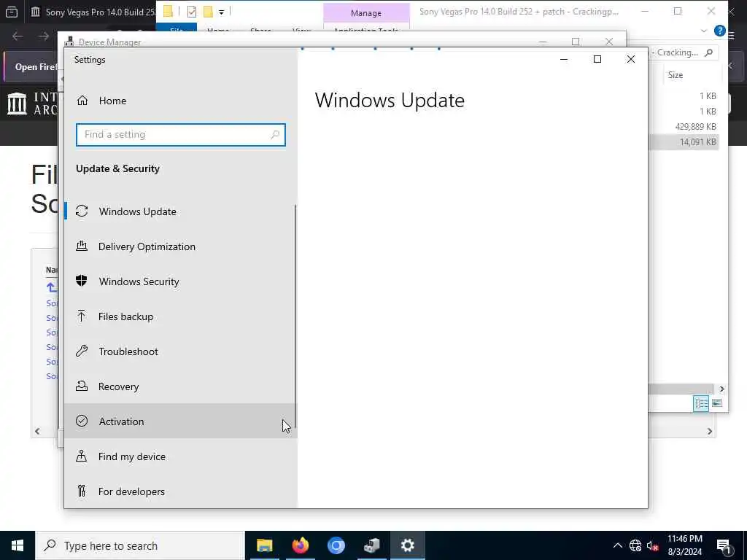The image size is (747, 560).
Task: Click the Size column header in Explorer
Action: [676, 75]
